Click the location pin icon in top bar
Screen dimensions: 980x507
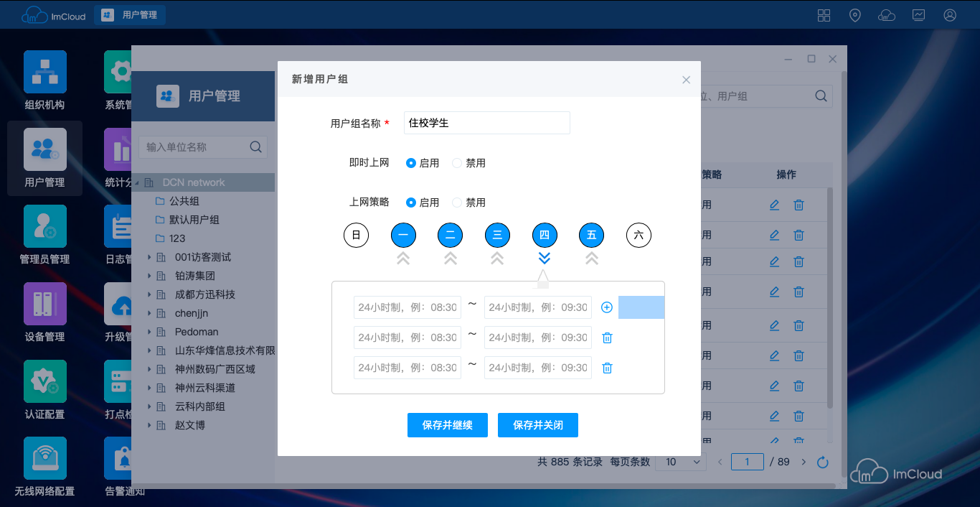[x=855, y=15]
